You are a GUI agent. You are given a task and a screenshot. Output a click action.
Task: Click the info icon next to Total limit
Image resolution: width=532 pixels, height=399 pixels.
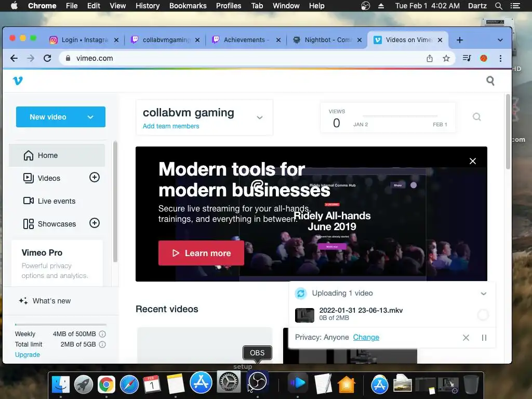click(102, 344)
